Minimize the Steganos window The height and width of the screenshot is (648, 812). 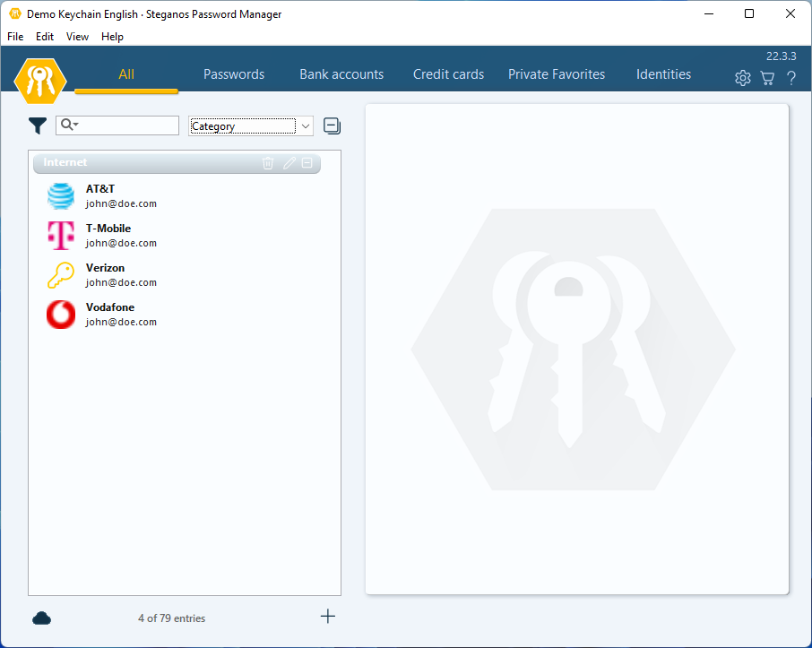[709, 13]
